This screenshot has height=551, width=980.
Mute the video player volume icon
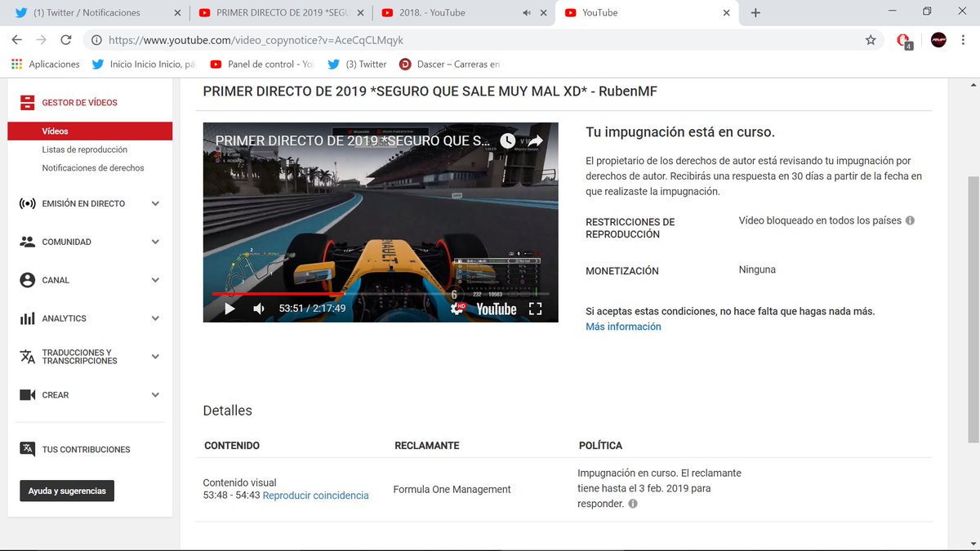[259, 309]
